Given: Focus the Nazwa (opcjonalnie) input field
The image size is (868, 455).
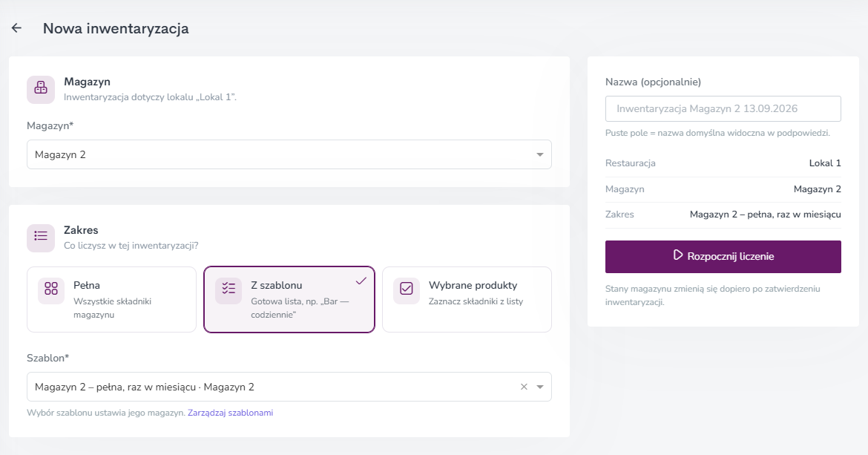Looking at the screenshot, I should tap(723, 109).
